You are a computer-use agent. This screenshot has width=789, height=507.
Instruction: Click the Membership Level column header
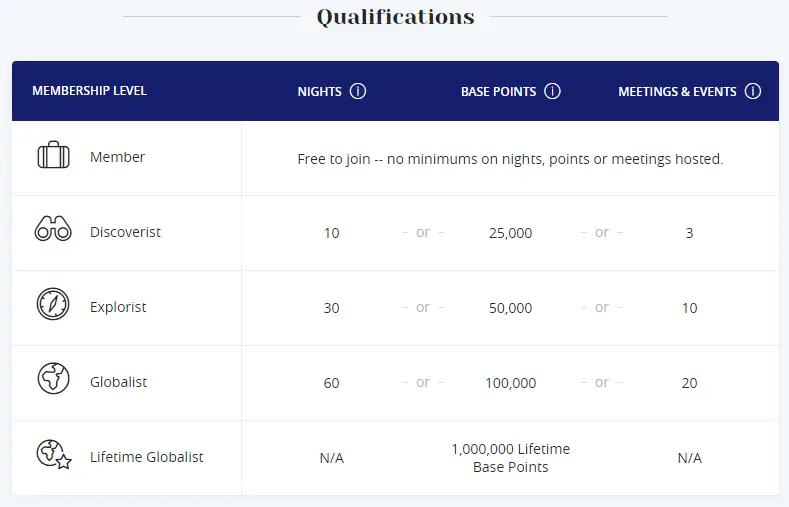click(x=89, y=91)
